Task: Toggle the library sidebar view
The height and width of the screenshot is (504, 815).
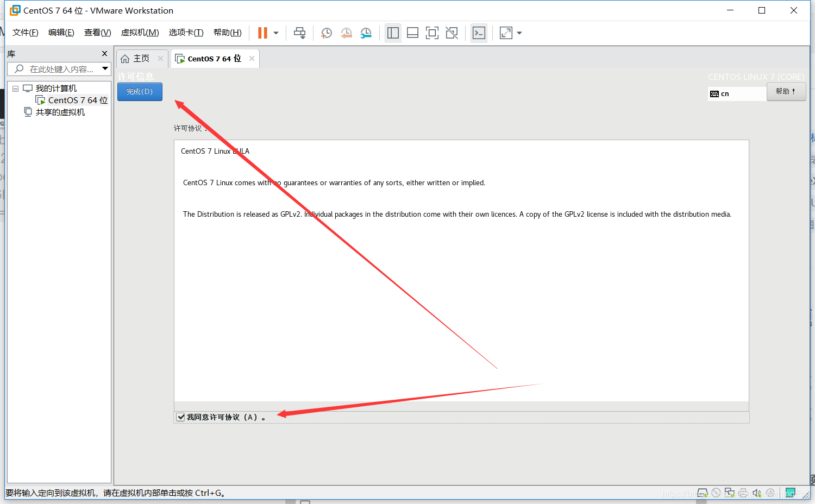Action: 393,33
